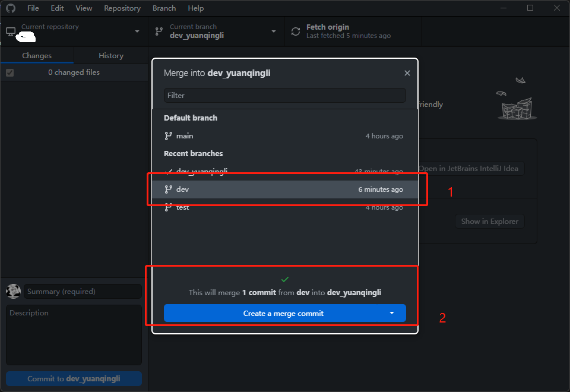Click the Fetch origin sync icon
This screenshot has height=392, width=570.
[296, 31]
